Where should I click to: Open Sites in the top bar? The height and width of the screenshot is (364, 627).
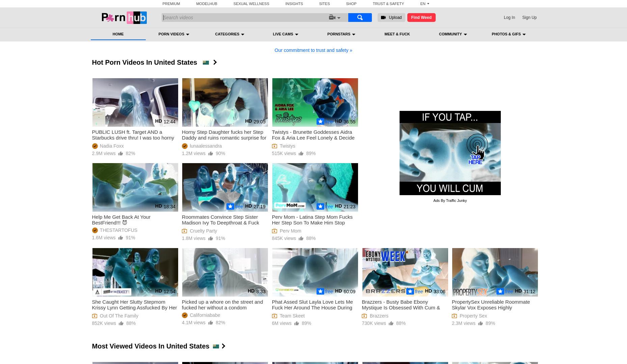coord(324,4)
